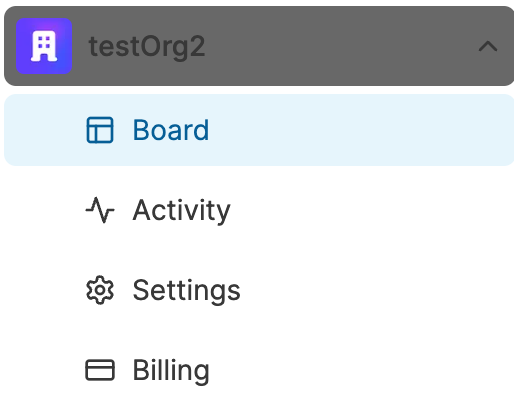Click empty space right of Board label
Viewport: 514px width, 418px height.
click(x=360, y=130)
